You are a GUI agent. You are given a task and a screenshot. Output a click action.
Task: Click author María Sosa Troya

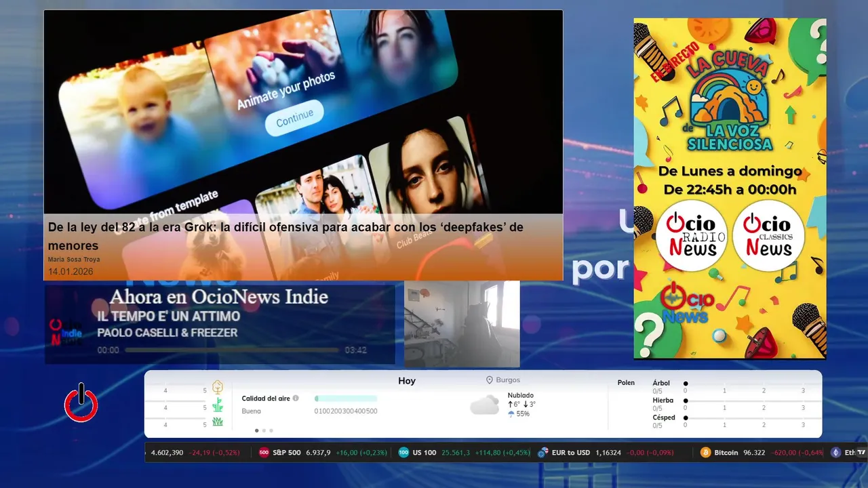point(74,260)
